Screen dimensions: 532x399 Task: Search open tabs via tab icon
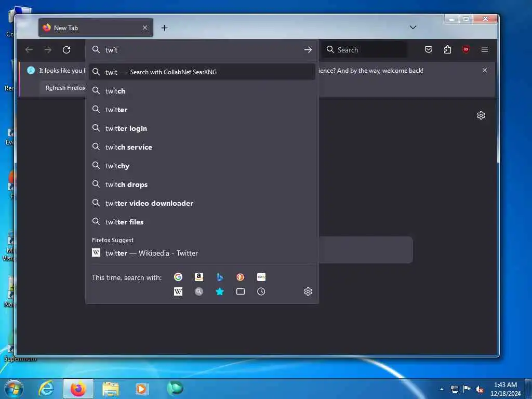240,291
